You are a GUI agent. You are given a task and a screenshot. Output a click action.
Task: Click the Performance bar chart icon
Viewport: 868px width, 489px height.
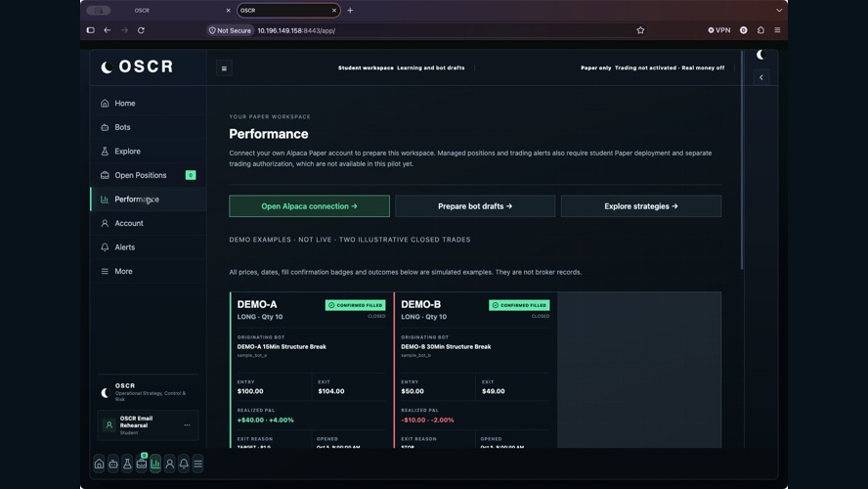[x=105, y=200]
